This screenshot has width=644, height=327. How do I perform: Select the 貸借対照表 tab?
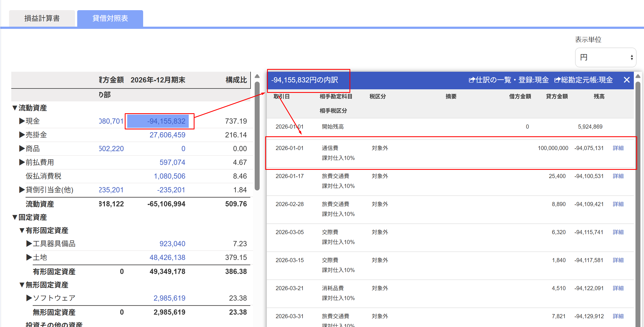(x=110, y=18)
